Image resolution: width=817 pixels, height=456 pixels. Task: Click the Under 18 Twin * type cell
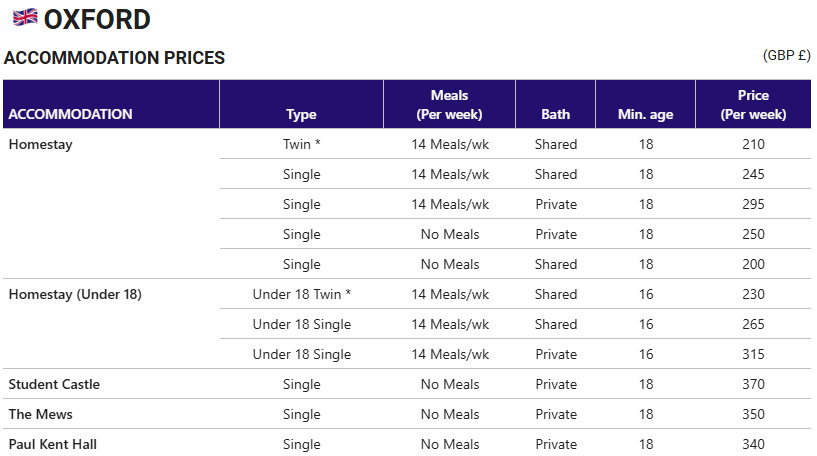click(302, 294)
